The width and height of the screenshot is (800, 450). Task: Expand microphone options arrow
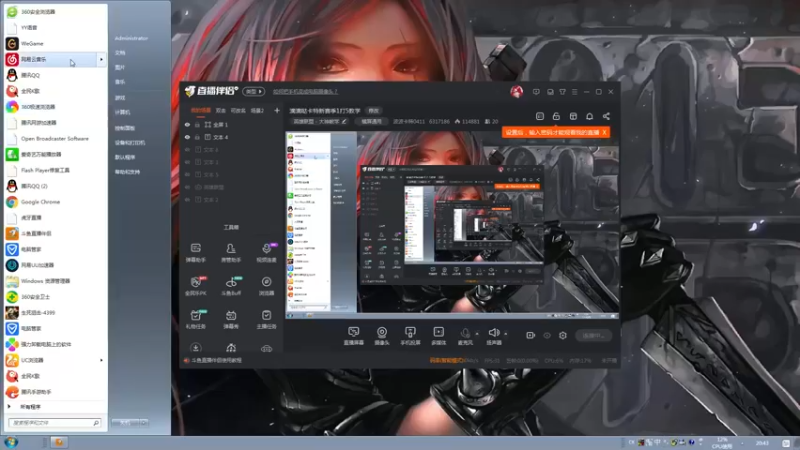[x=477, y=334]
